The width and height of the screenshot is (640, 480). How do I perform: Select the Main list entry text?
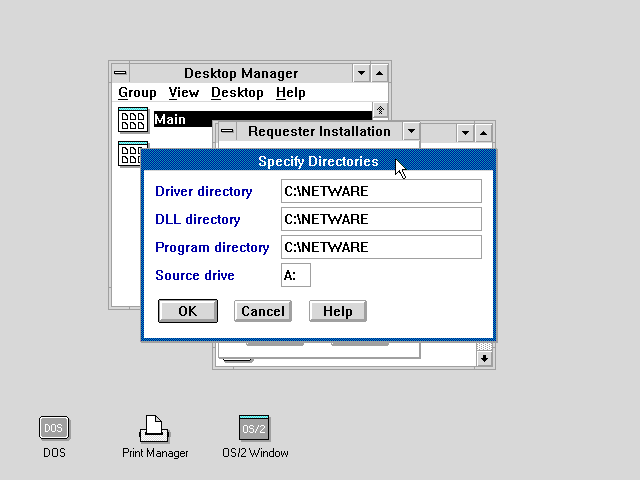(x=170, y=120)
